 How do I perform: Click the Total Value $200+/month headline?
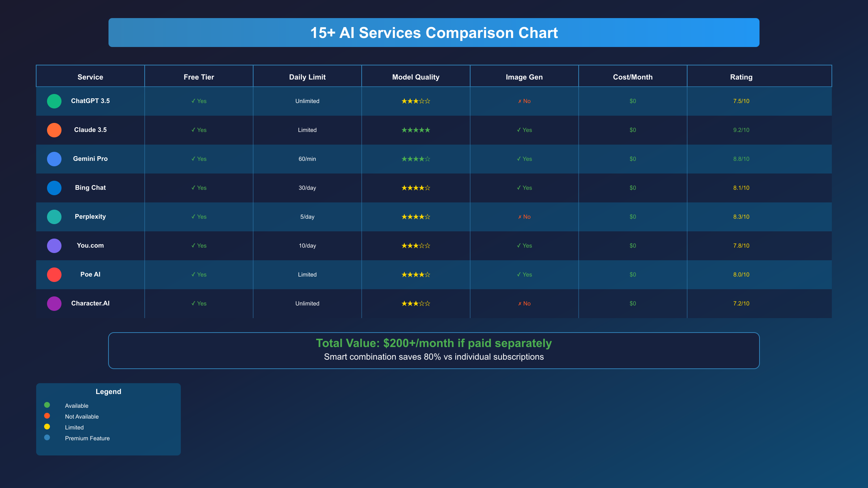coord(434,343)
